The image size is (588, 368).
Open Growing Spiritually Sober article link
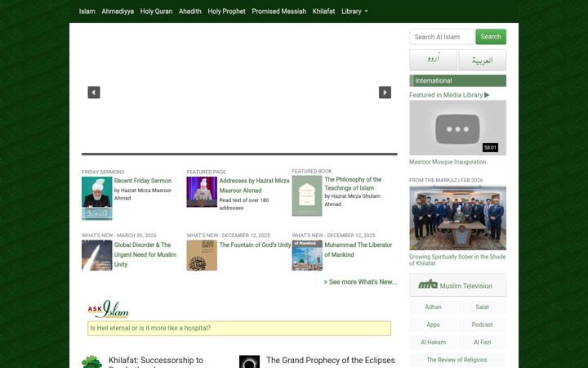(457, 260)
